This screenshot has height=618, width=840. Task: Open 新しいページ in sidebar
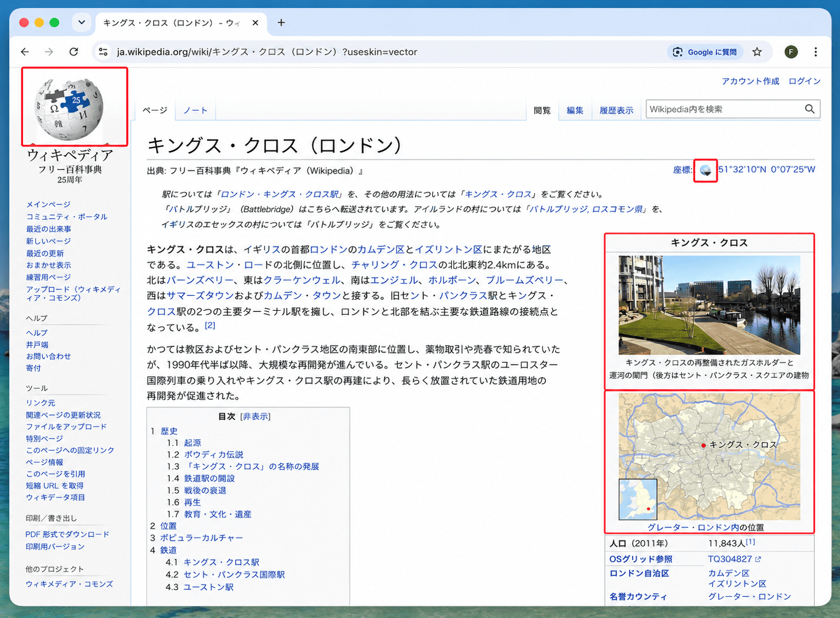(x=48, y=241)
